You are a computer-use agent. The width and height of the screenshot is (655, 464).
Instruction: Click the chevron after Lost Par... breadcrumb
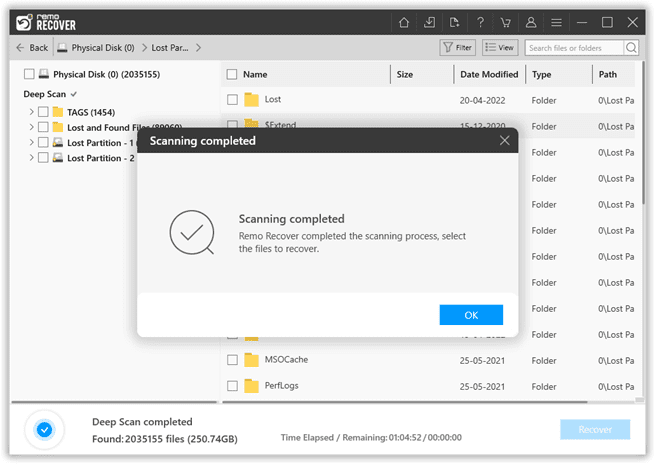click(x=198, y=48)
